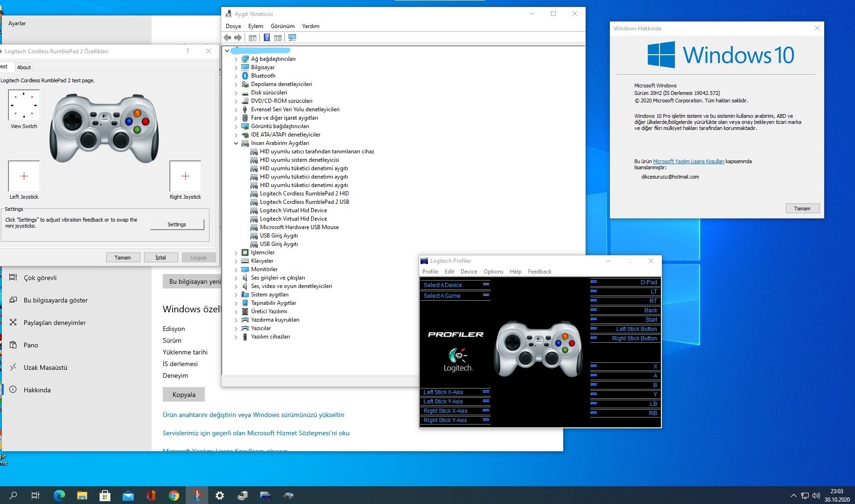855x504 pixels.
Task: Expand Bilgisayar tree node
Action: [236, 67]
